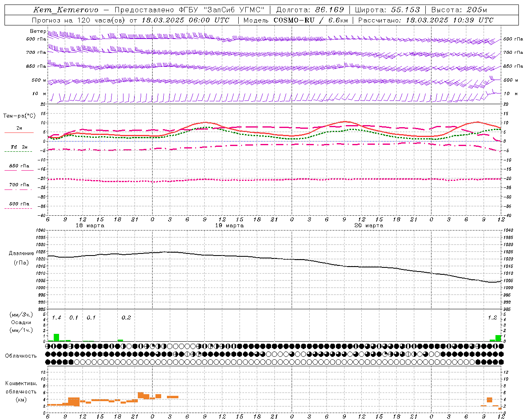Click the 'Осадки' precipitation label
This screenshot has width=525, height=420.
[x=21, y=322]
